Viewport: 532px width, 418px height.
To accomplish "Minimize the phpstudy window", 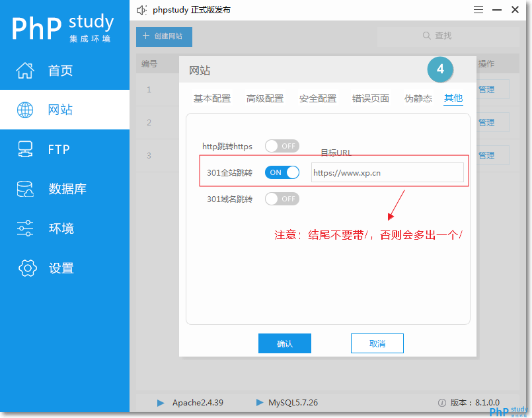I will pos(497,10).
